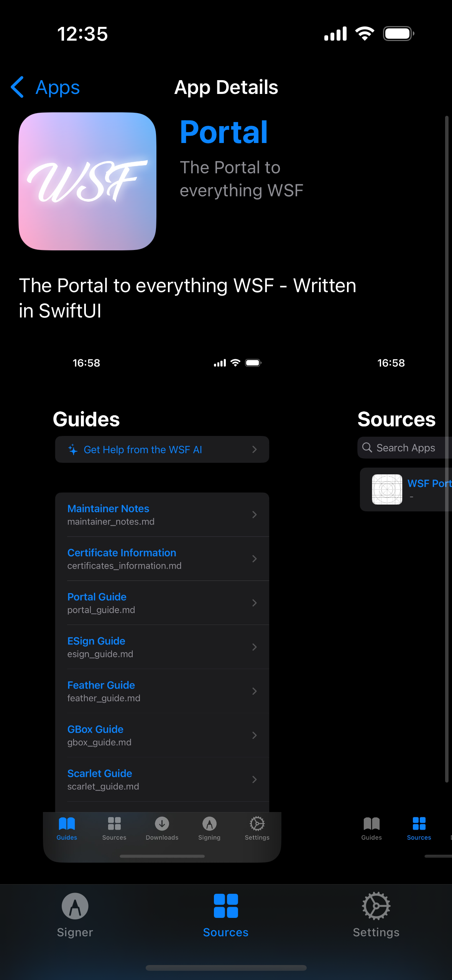452x980 pixels.
Task: Tap the cellular signal icon in status bar
Action: [335, 34]
